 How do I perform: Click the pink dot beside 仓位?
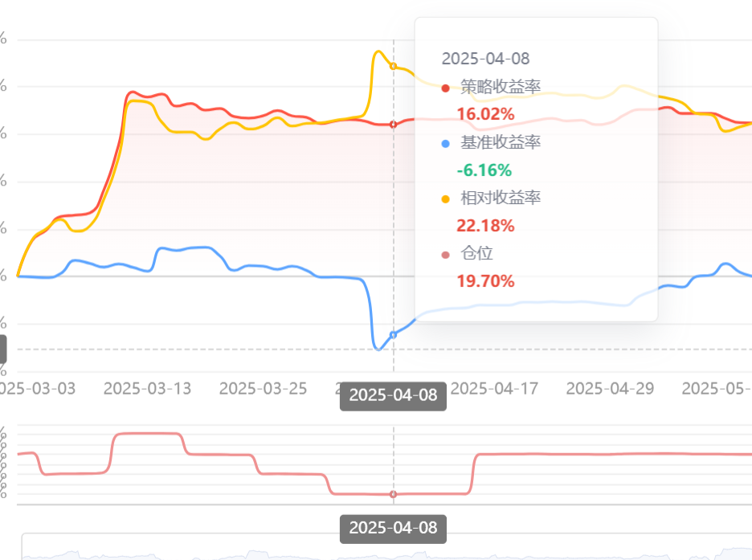coord(446,255)
